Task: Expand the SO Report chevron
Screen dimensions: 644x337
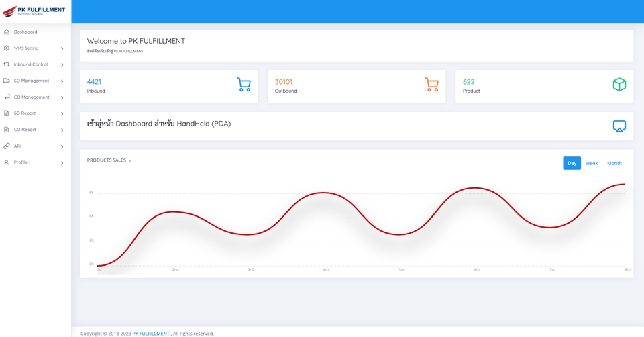Action: pyautogui.click(x=62, y=114)
